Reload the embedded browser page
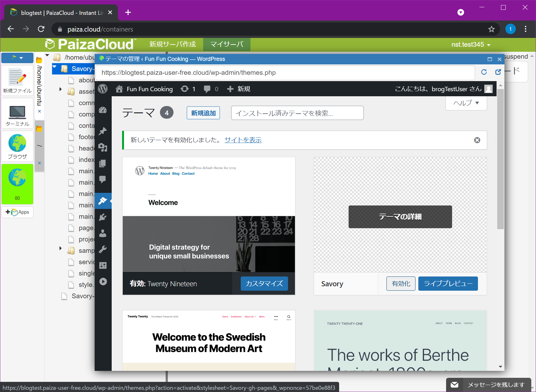This screenshot has width=536, height=392. [484, 72]
